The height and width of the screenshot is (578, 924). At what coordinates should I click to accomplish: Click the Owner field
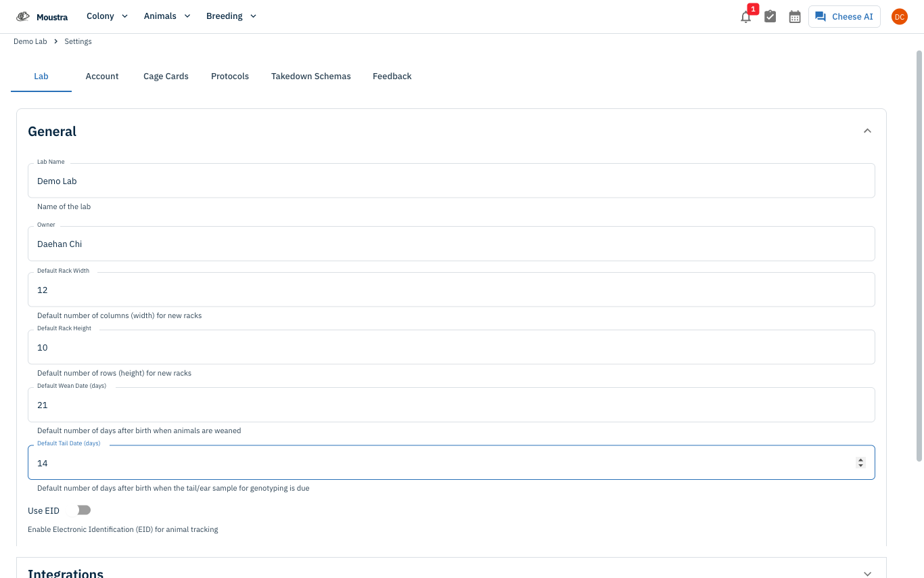click(451, 244)
